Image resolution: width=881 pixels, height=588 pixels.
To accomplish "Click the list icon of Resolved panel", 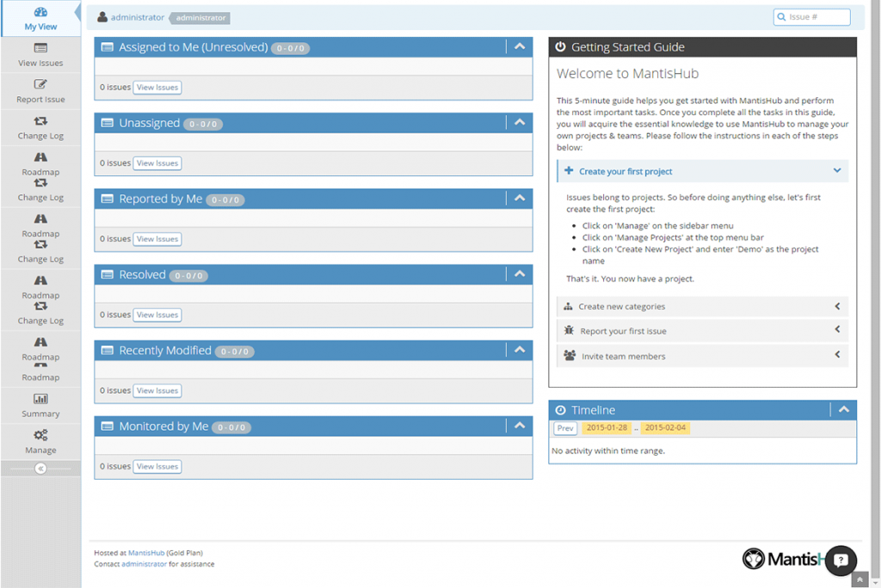I will pos(107,274).
